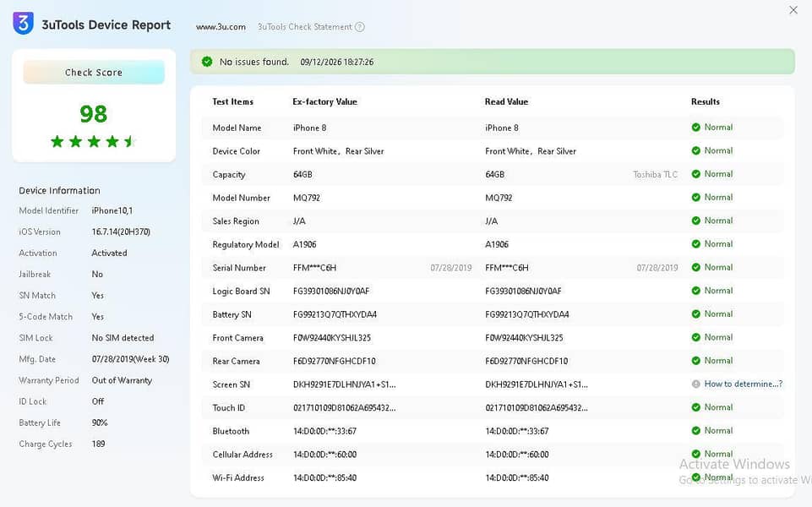Click the Normal check icon in Model Name row
This screenshot has height=507, width=812.
pos(696,128)
